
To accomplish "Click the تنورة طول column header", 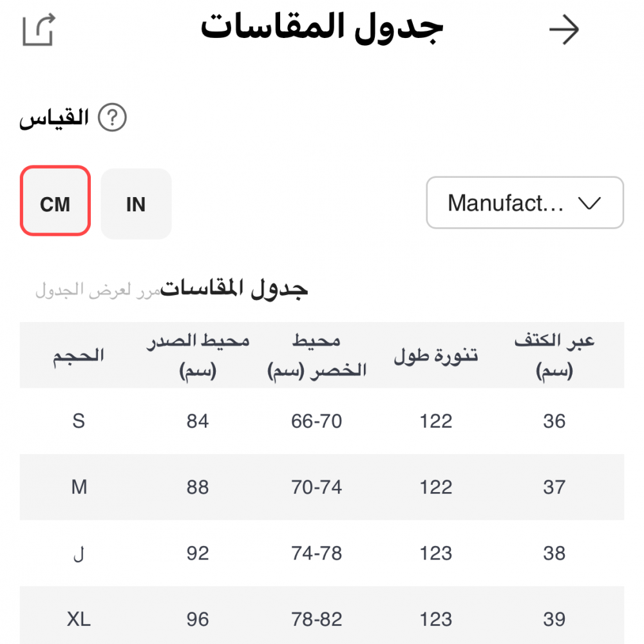I will (x=436, y=355).
